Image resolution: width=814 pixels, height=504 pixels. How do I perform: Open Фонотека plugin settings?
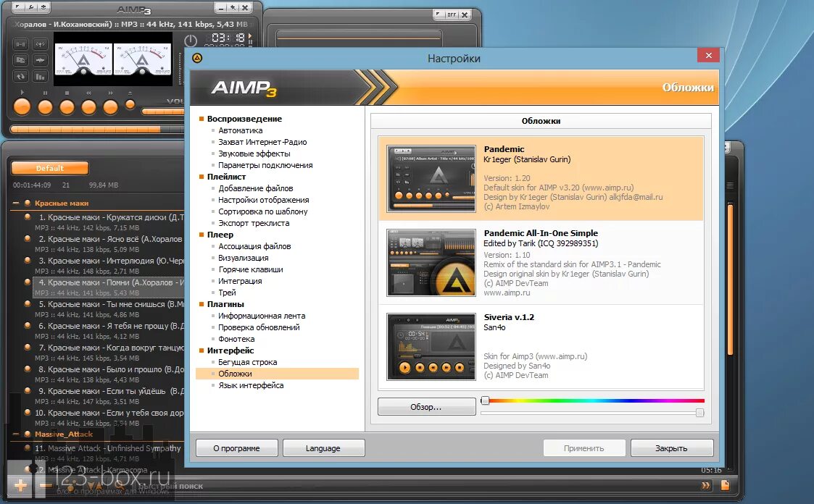tap(236, 339)
